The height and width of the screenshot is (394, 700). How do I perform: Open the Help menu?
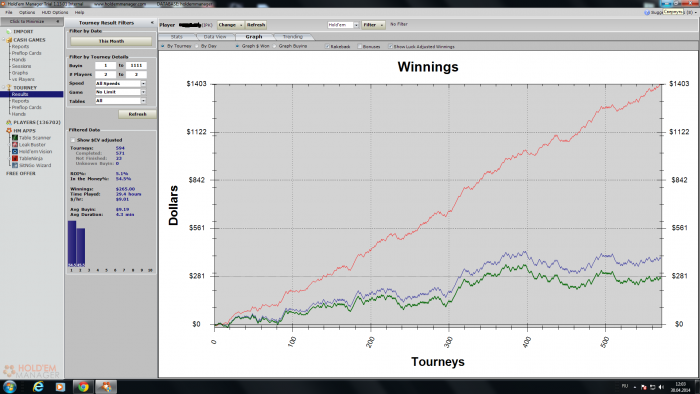[79, 12]
